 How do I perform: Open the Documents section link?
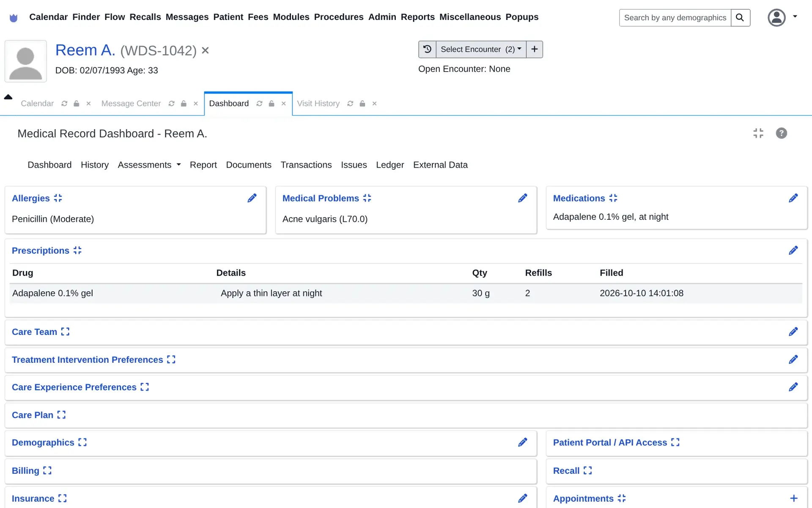249,165
